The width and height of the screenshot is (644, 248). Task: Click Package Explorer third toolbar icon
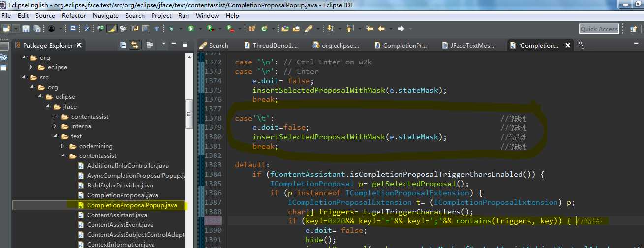pyautogui.click(x=150, y=45)
